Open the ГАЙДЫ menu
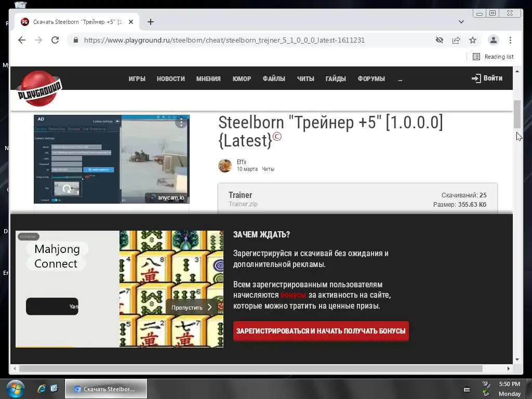This screenshot has height=399, width=532. [336, 79]
